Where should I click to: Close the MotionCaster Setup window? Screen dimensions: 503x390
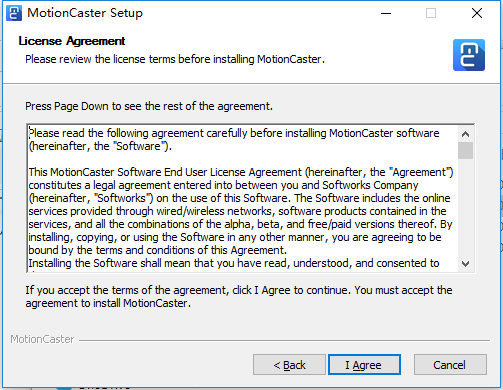(x=477, y=13)
